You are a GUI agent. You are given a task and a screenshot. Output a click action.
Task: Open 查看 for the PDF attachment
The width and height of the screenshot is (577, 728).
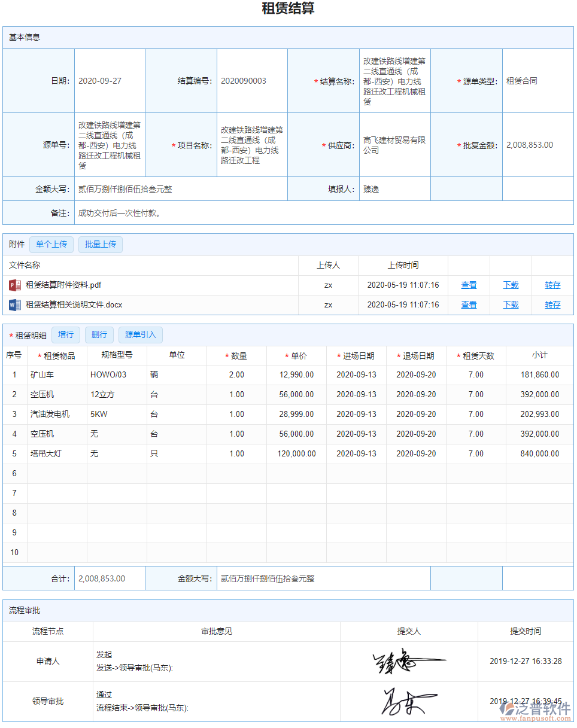(469, 285)
